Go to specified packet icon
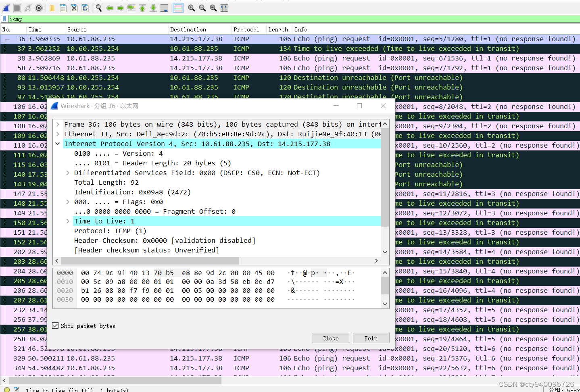The image size is (580, 392). click(x=131, y=8)
